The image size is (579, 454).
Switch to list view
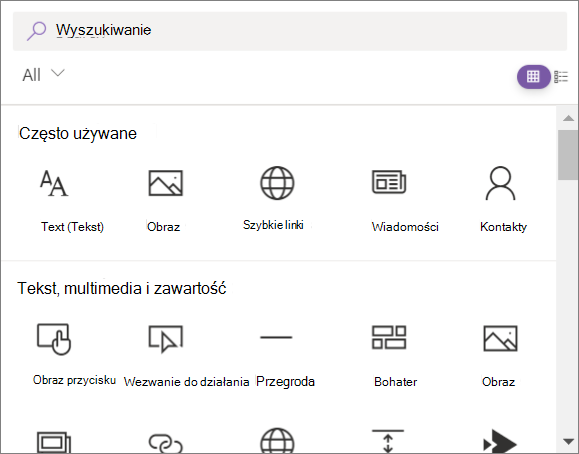(561, 77)
